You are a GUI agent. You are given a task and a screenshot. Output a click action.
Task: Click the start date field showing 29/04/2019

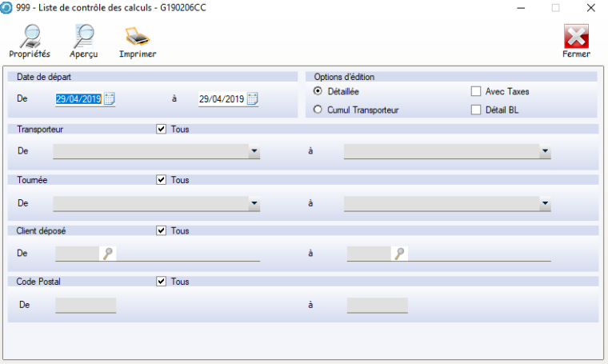78,99
